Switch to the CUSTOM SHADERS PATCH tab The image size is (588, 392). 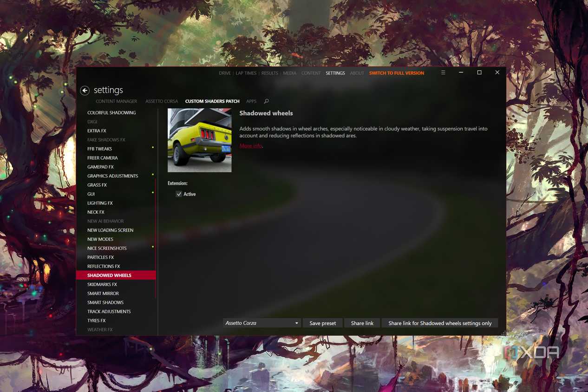(212, 101)
